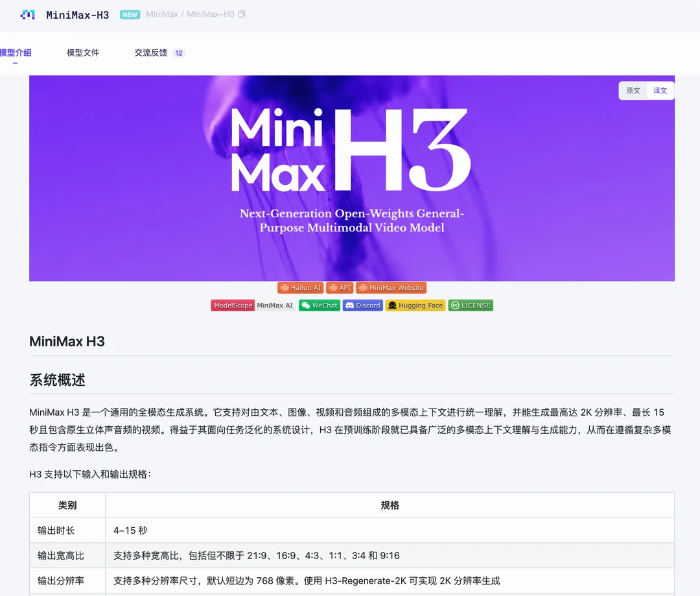Click the MiniMax H3 heading
Image resolution: width=700 pixels, height=596 pixels.
(x=67, y=341)
